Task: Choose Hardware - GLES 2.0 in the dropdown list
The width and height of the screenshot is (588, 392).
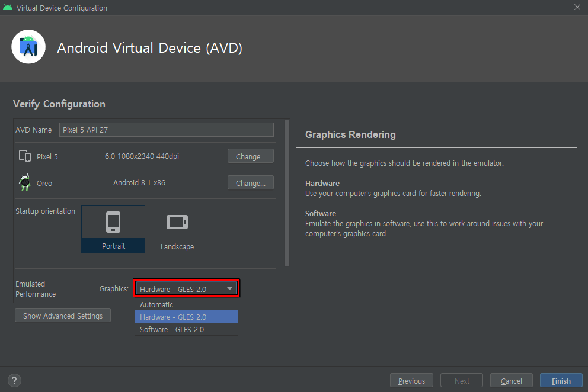Action: (x=186, y=317)
